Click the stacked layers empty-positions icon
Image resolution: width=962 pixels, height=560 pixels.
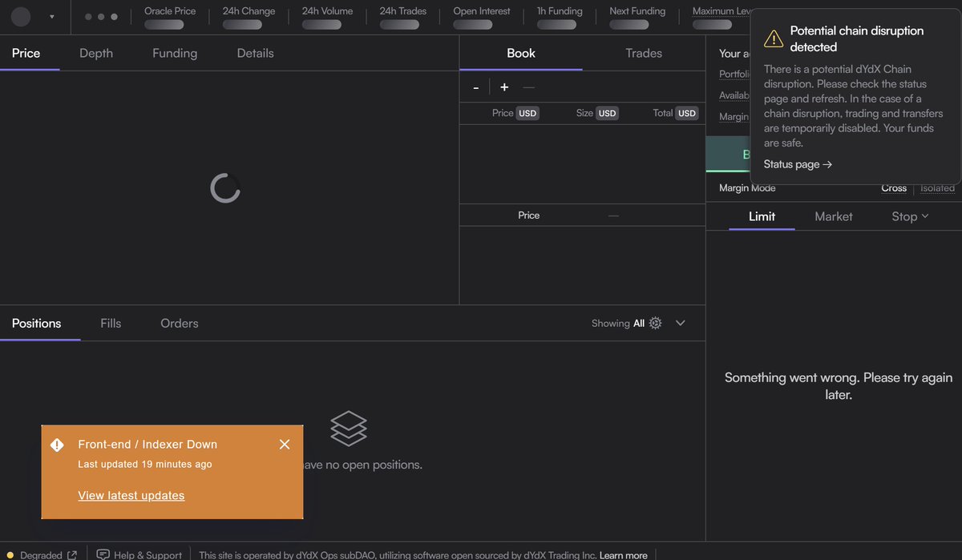(x=349, y=429)
